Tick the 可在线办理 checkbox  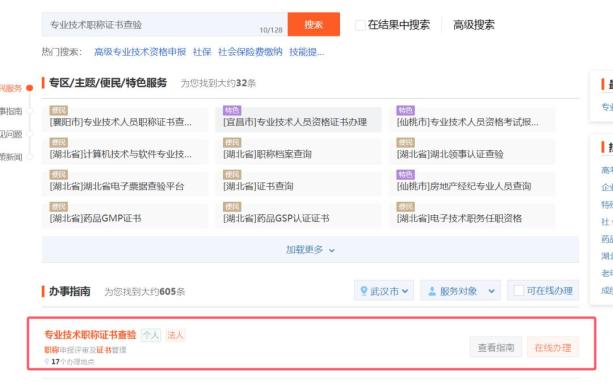(518, 290)
